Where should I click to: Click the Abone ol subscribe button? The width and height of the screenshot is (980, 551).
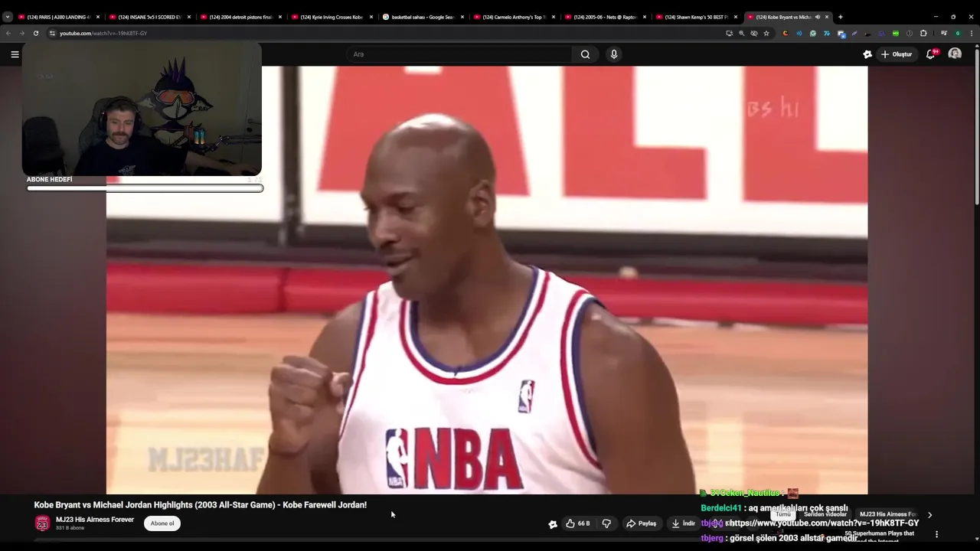tap(162, 523)
